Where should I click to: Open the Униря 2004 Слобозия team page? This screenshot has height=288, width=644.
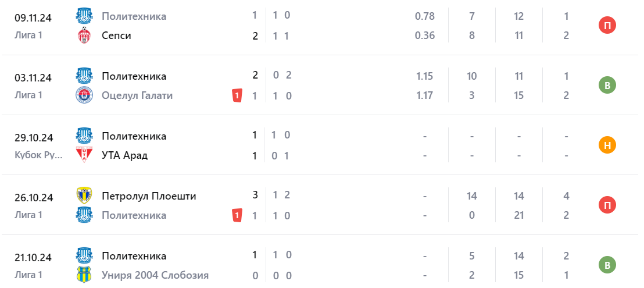tap(155, 276)
